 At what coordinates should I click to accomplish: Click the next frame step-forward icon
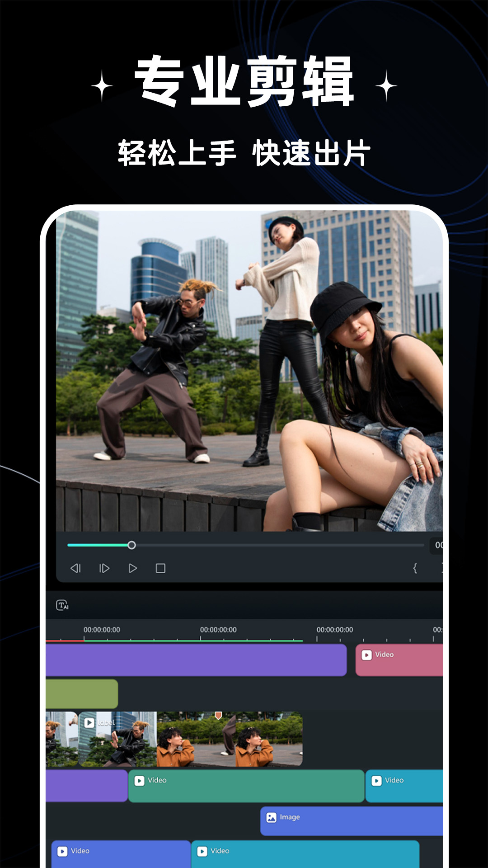tap(104, 568)
